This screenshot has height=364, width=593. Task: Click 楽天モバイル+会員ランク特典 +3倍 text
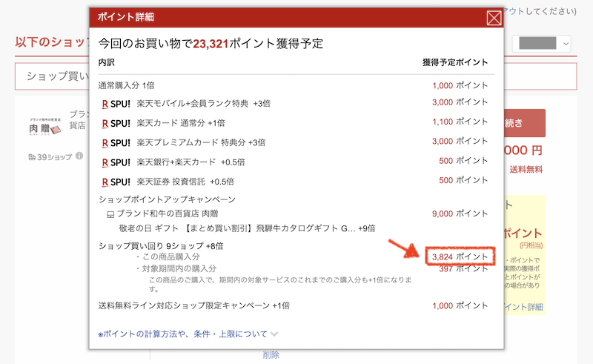[x=203, y=104]
